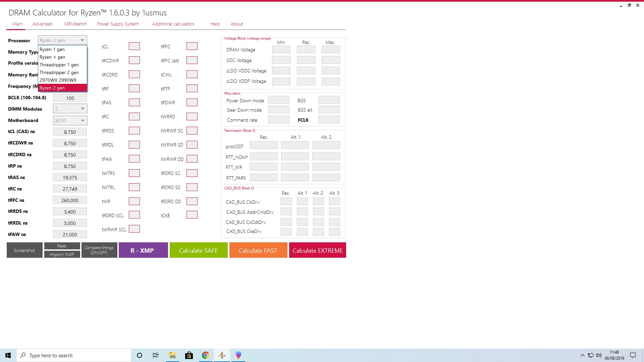Open the network status tray icon
Viewport: 644px width, 362px height.
tap(591, 355)
